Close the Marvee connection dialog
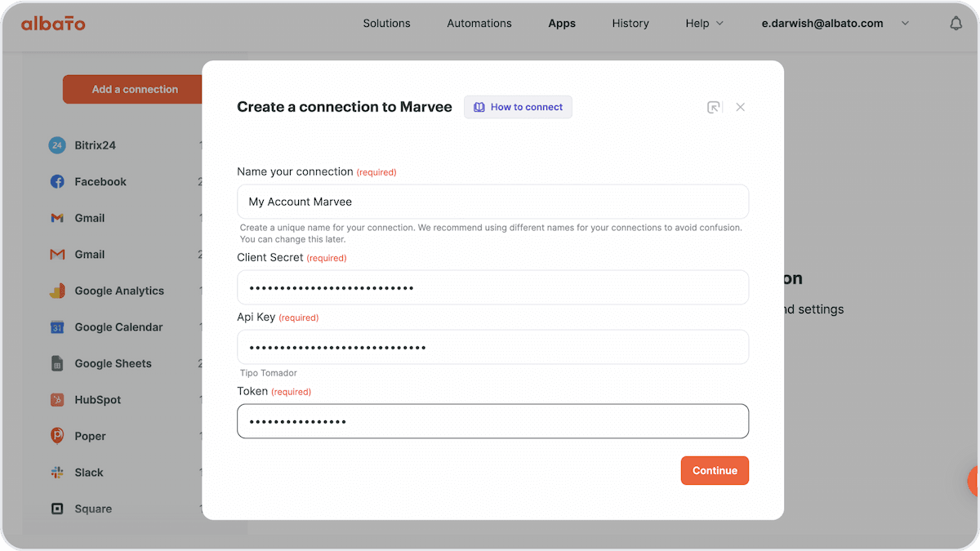The height and width of the screenshot is (551, 980). (x=740, y=107)
